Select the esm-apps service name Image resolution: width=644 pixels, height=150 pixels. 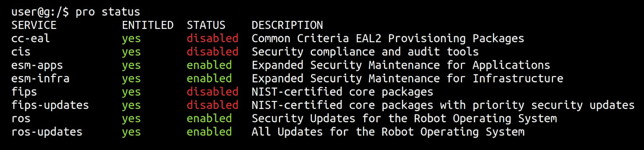37,66
